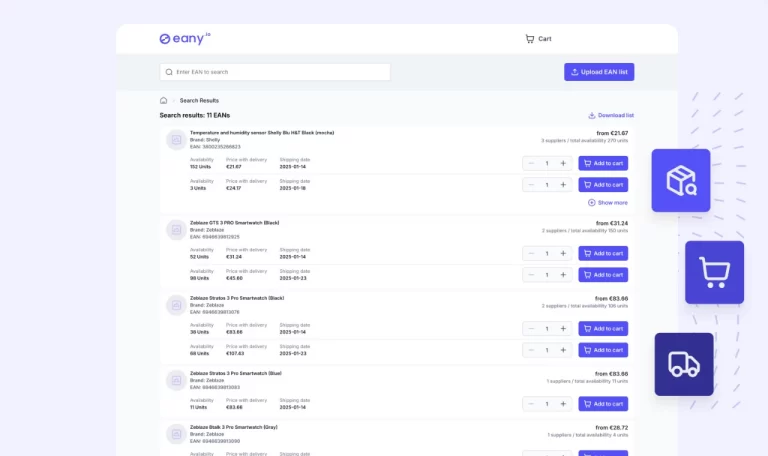
Task: Add Shelly €24.17 offer to cart
Action: (x=603, y=185)
